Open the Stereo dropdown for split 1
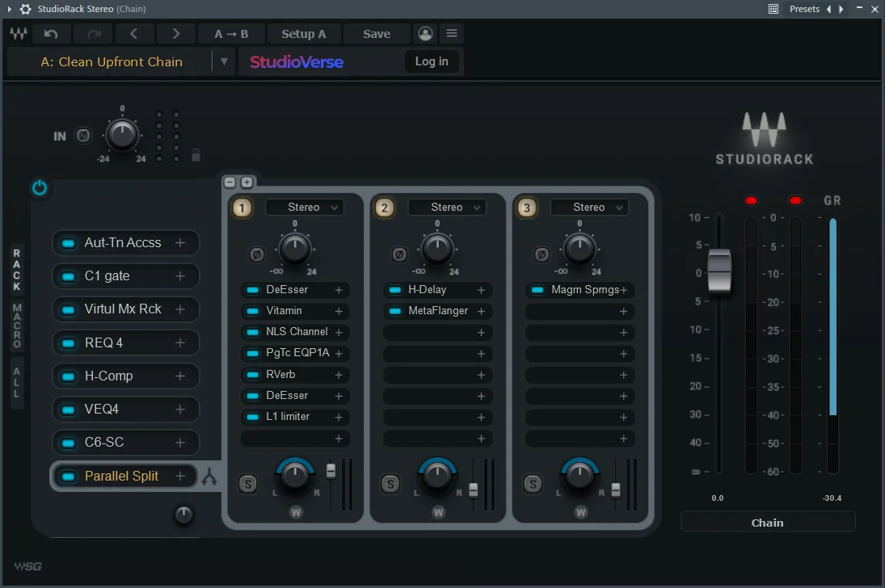The width and height of the screenshot is (885, 588). click(x=306, y=207)
